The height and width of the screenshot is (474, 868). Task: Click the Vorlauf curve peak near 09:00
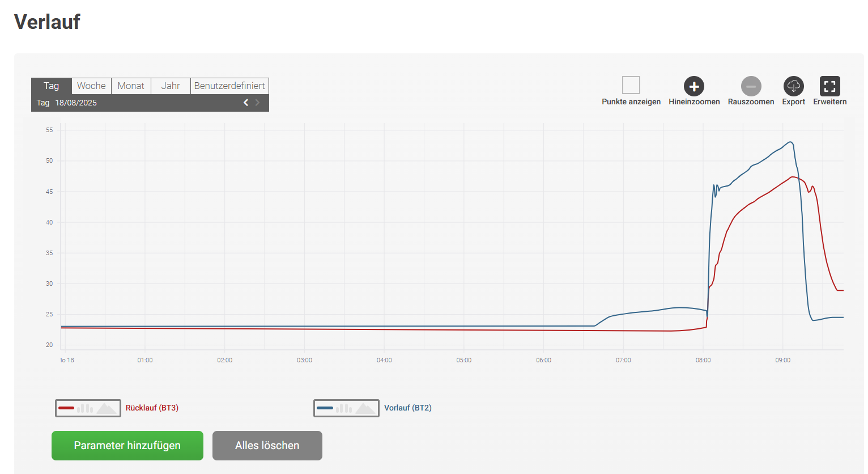coord(790,142)
